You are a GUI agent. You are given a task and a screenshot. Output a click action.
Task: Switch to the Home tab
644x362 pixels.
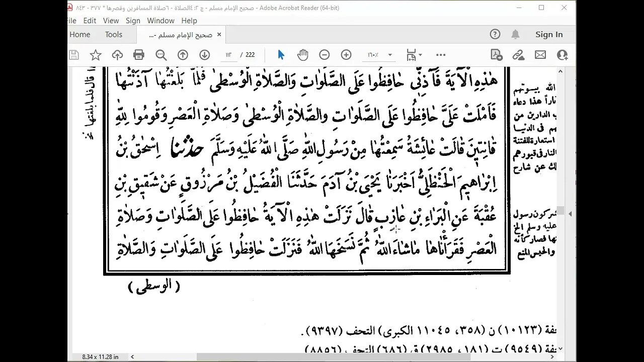click(80, 34)
